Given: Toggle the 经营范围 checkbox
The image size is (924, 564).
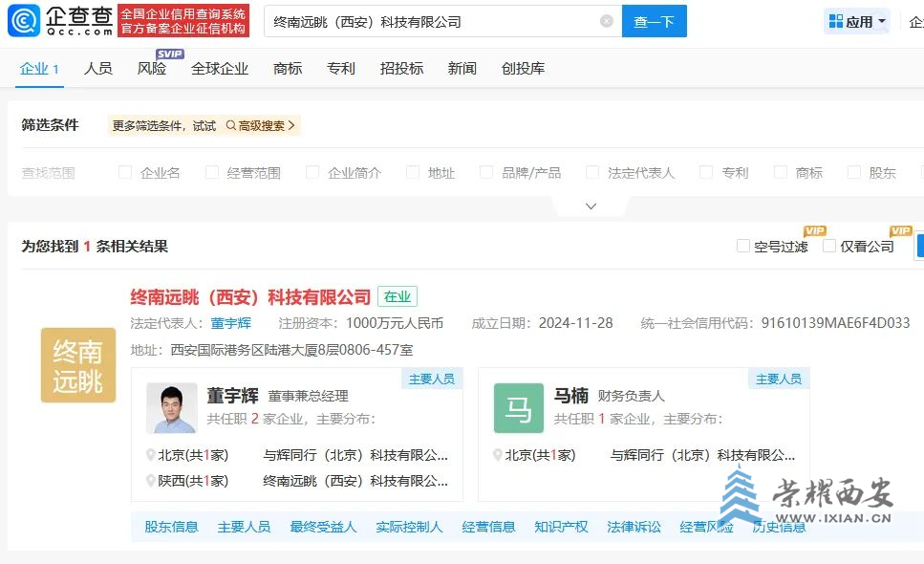Looking at the screenshot, I should pyautogui.click(x=211, y=172).
